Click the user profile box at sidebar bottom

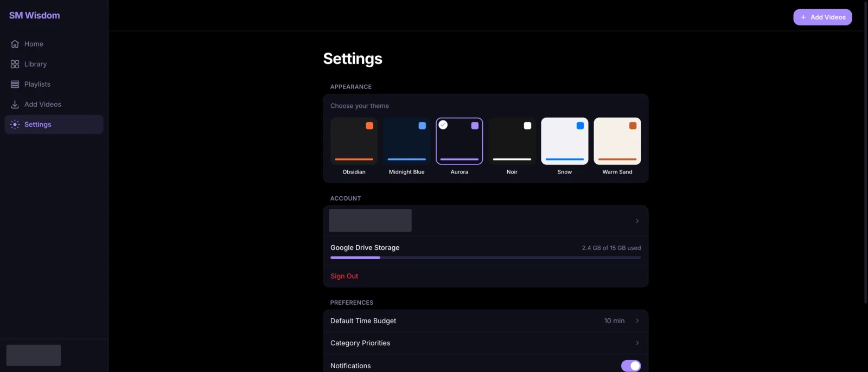click(34, 355)
